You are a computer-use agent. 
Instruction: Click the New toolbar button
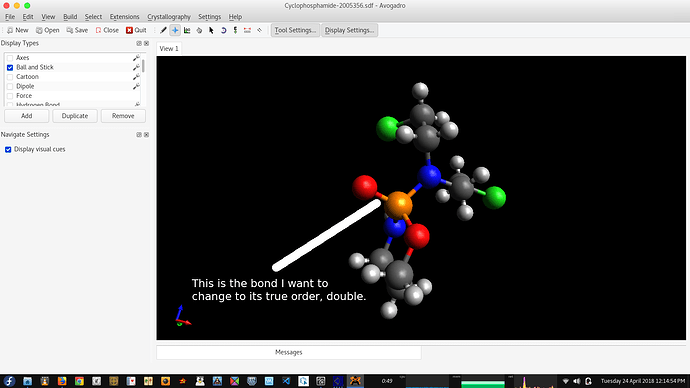(18, 30)
